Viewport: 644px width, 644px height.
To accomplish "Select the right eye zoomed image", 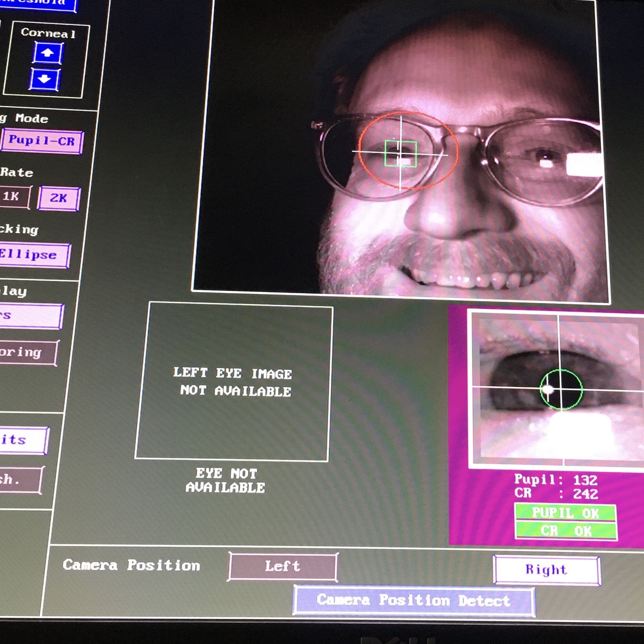I will pos(556,389).
